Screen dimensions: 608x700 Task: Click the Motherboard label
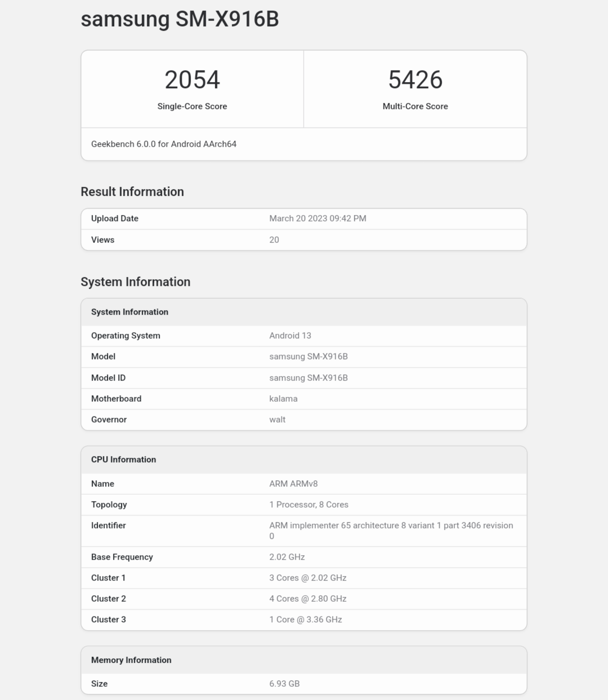[116, 399]
